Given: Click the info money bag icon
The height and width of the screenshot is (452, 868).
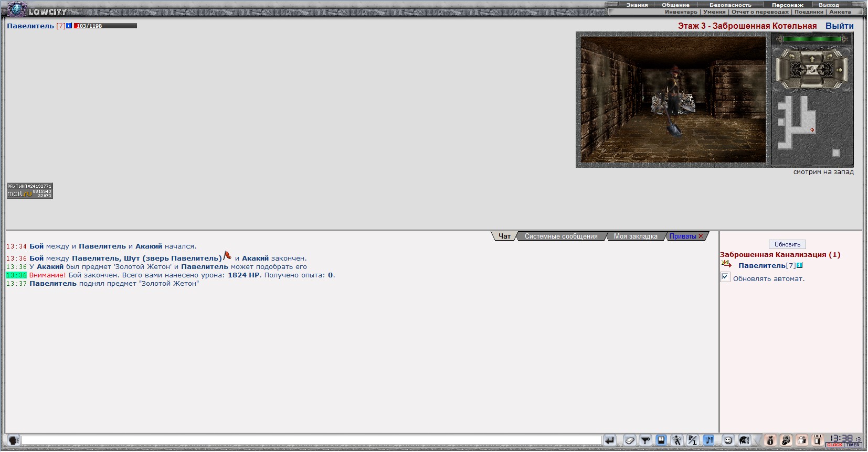Looking at the screenshot, I should [770, 440].
